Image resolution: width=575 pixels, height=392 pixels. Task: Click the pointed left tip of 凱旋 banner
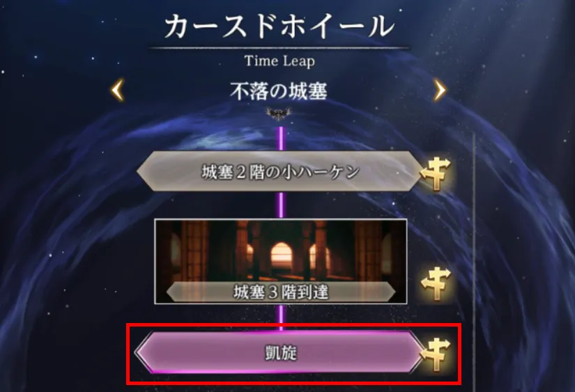tap(141, 352)
